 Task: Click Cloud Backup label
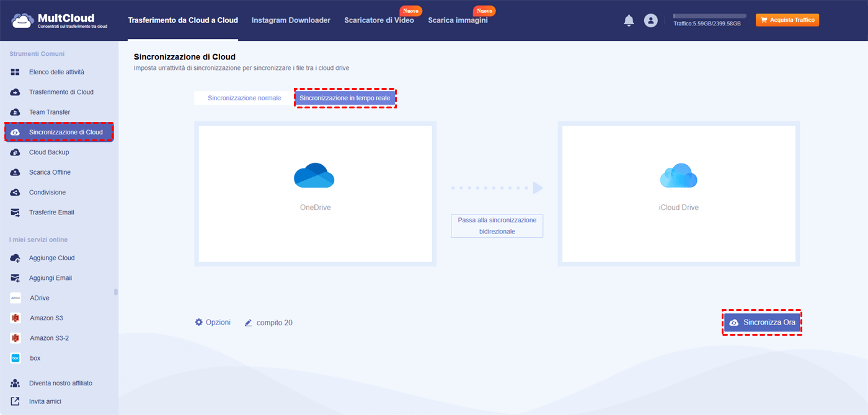(49, 152)
